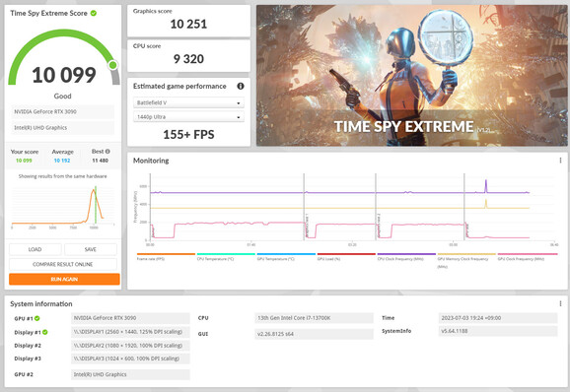Open the estimated game performance info icon
This screenshot has width=570, height=392.
241,86
